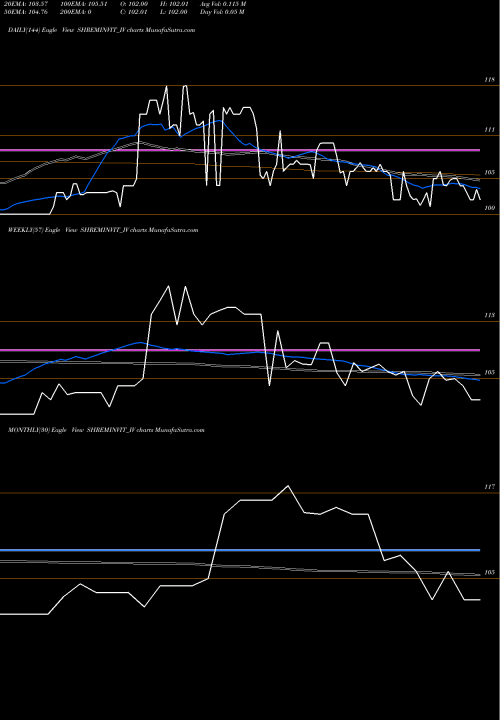This screenshot has width=500, height=720.
Task: Click the 111 axis label on daily chart
Action: coord(490,130)
